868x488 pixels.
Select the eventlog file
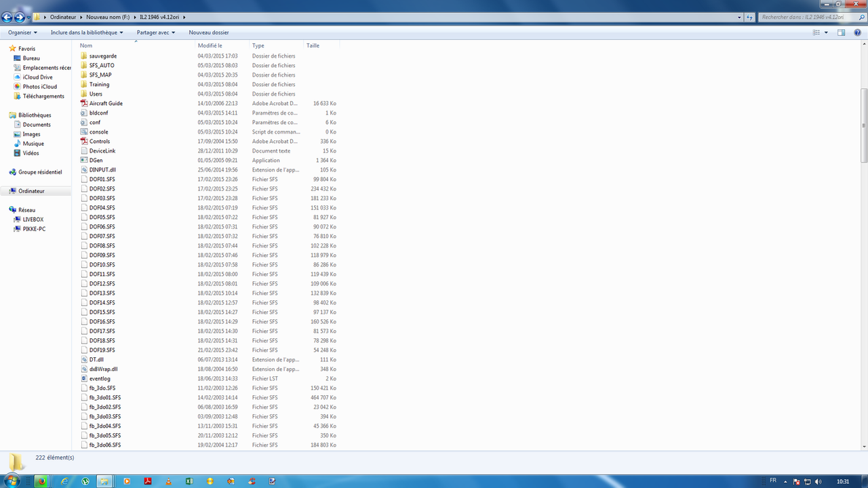[100, 379]
